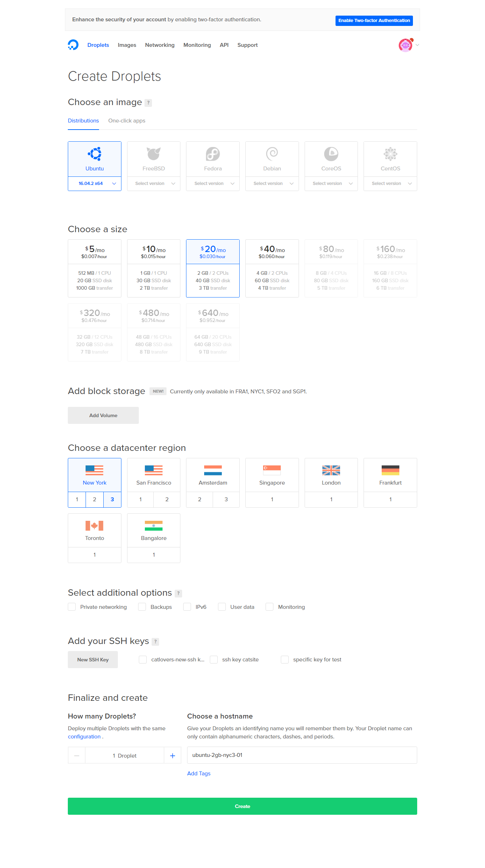Viewport: 485px width, 868px height.
Task: Click the Singapore flag icon
Action: point(272,470)
